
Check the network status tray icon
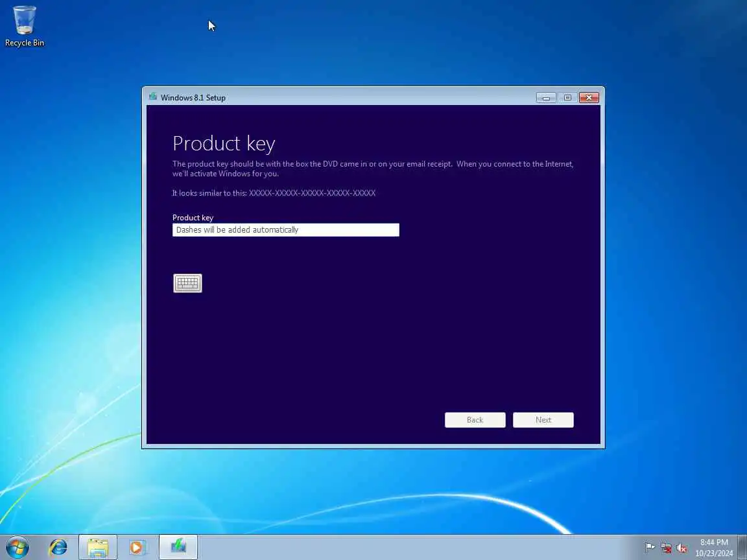click(x=666, y=548)
